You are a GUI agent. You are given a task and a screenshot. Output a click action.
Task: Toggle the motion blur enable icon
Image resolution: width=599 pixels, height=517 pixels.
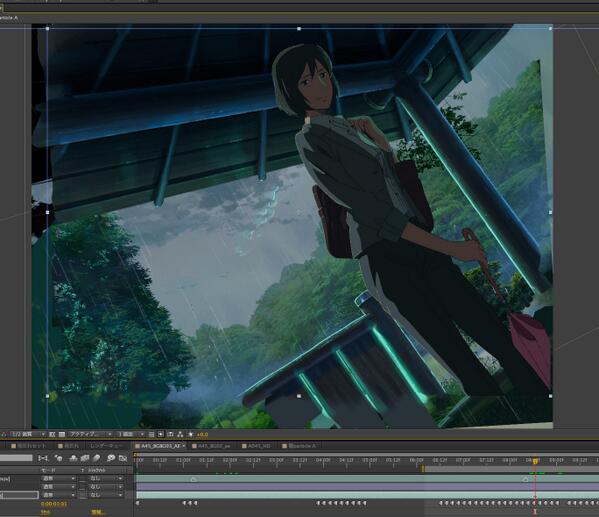pos(97,458)
